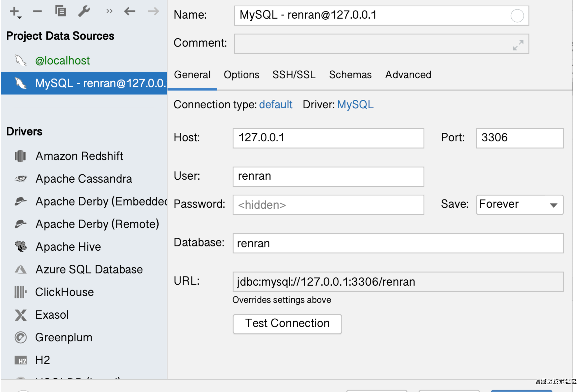Switch to the Options tab
Viewport: 585px width, 392px height.
coord(241,75)
